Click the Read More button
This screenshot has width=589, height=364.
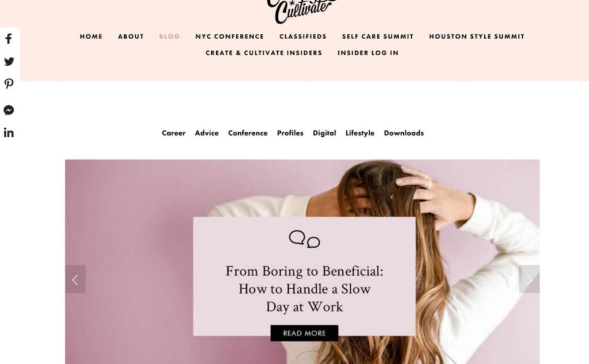304,333
